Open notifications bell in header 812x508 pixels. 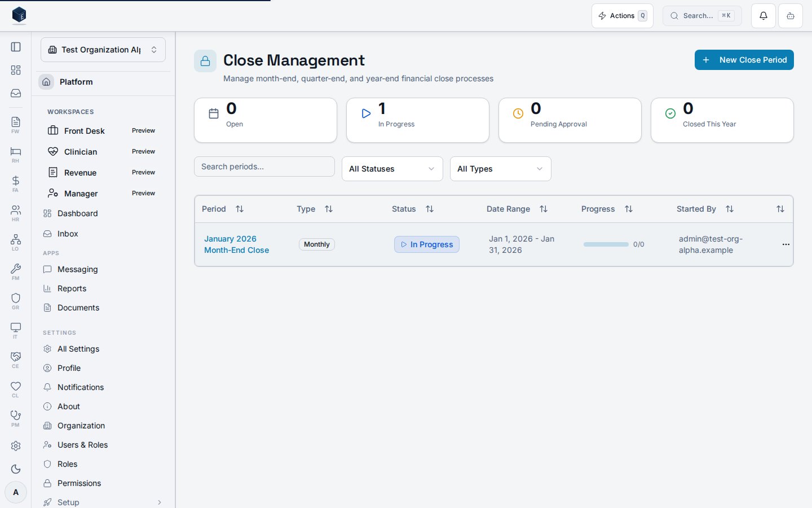764,16
